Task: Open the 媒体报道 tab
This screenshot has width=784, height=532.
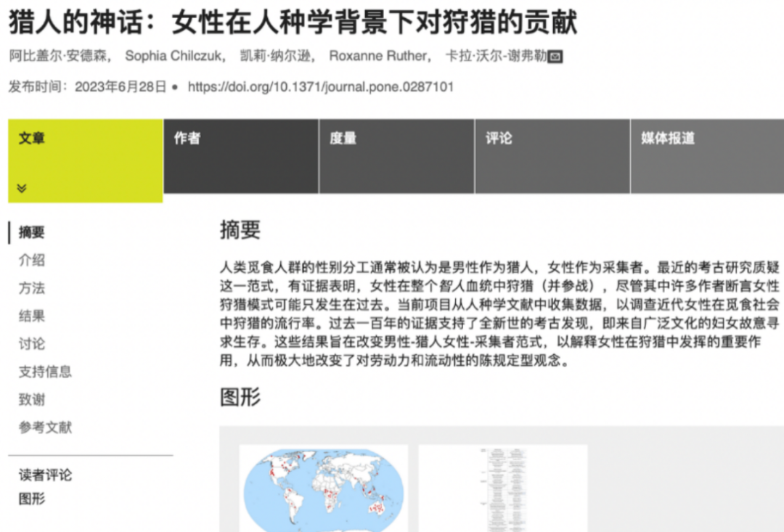Action: [708, 156]
